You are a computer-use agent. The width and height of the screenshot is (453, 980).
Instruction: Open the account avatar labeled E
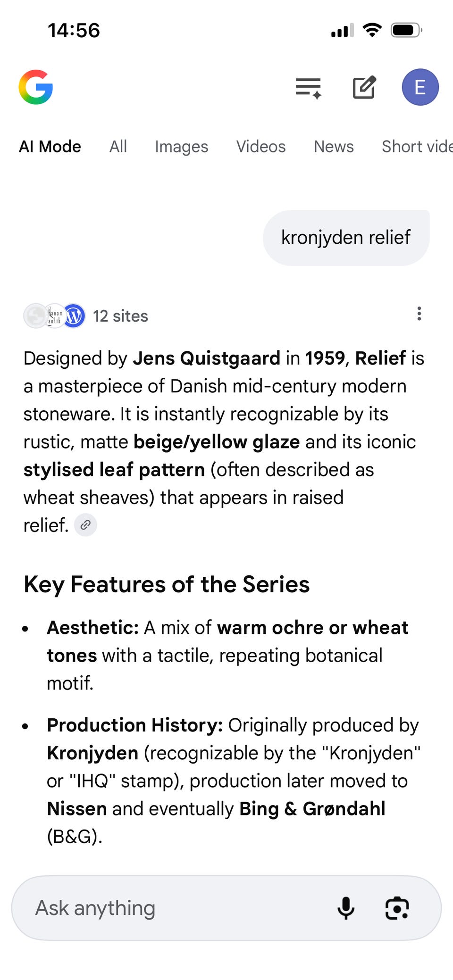tap(420, 87)
